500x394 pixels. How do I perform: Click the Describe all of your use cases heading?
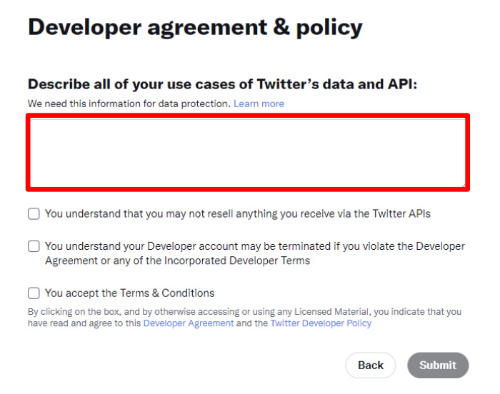tap(222, 84)
